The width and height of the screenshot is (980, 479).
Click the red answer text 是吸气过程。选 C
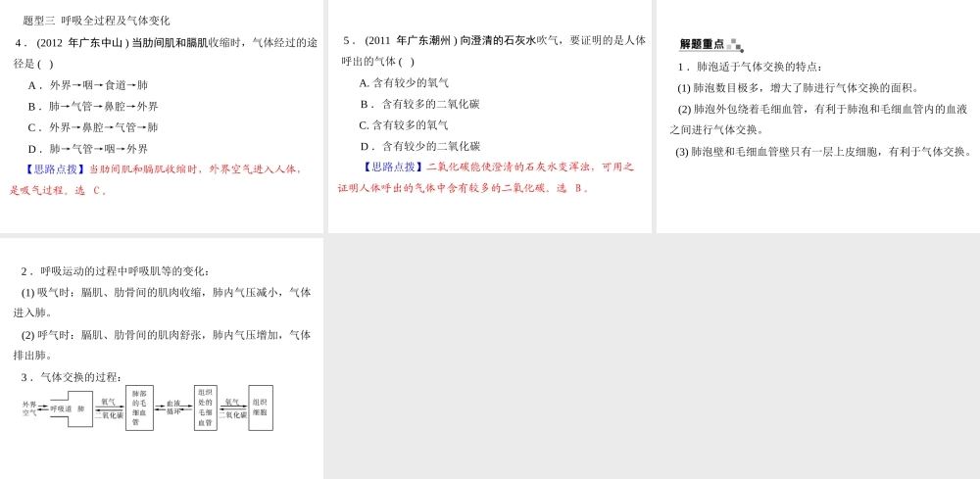pyautogui.click(x=58, y=191)
